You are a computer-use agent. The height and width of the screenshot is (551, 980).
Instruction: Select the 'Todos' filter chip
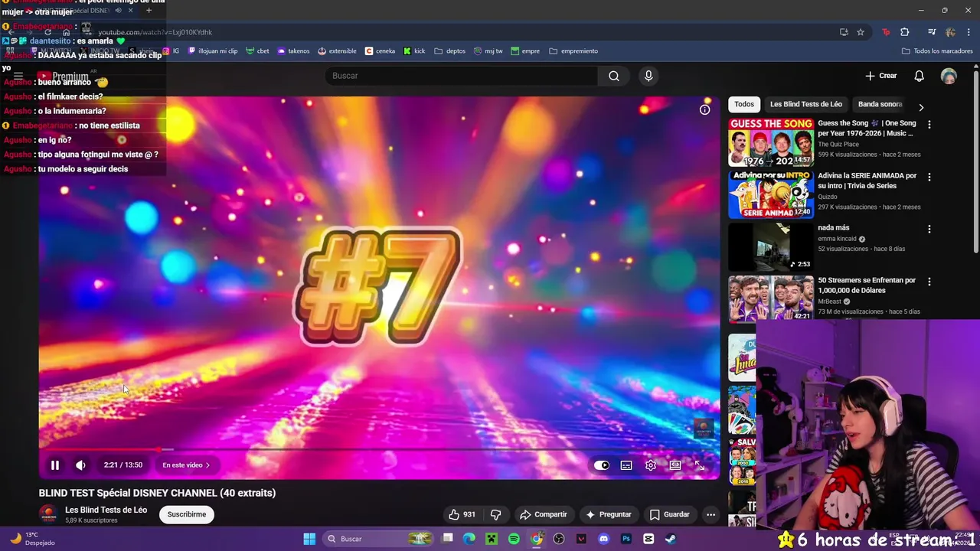744,104
